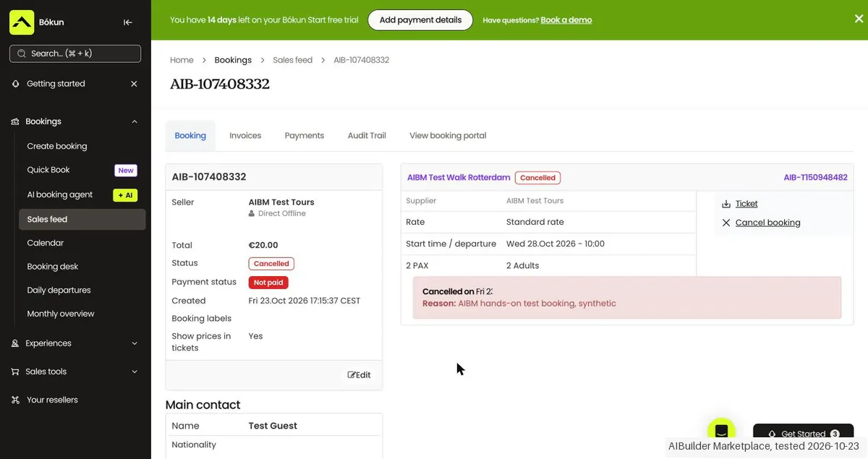Open Daily departures in sidebar

click(59, 290)
